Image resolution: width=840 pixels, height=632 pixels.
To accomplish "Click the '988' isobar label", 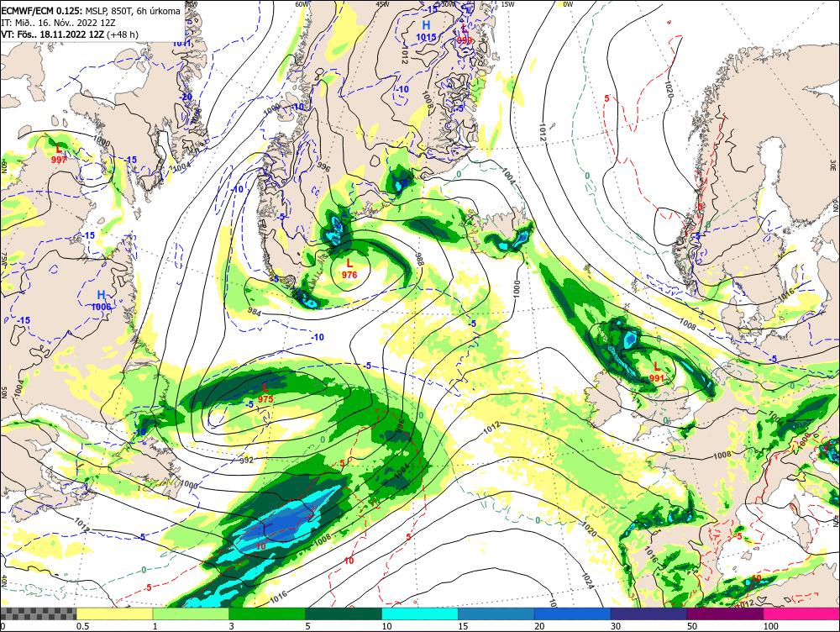I will (419, 260).
